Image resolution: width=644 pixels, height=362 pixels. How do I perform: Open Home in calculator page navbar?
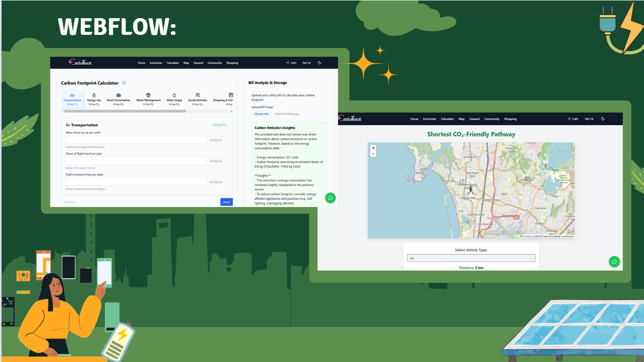pos(142,63)
